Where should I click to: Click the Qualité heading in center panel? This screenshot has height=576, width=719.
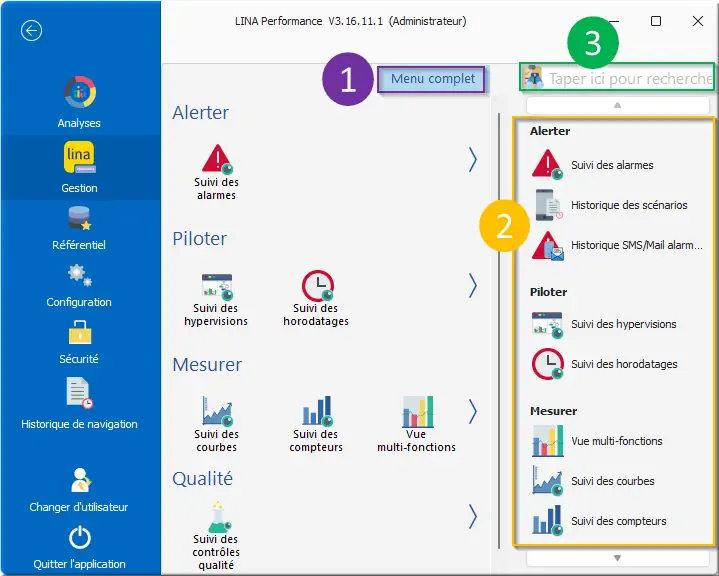pyautogui.click(x=202, y=479)
